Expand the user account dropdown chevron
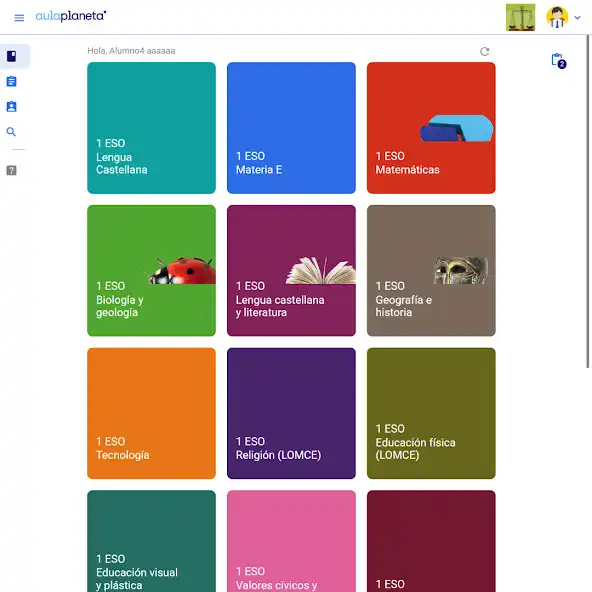The height and width of the screenshot is (592, 592). coord(577,17)
